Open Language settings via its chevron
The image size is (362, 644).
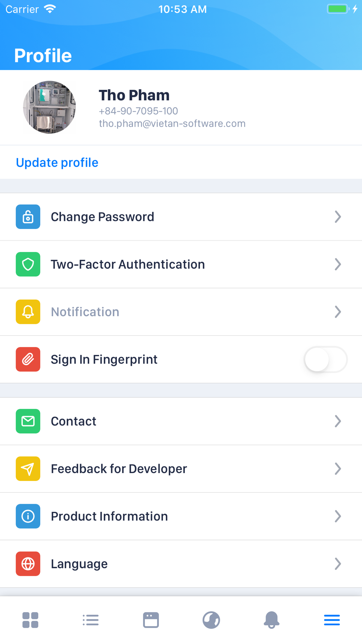338,564
